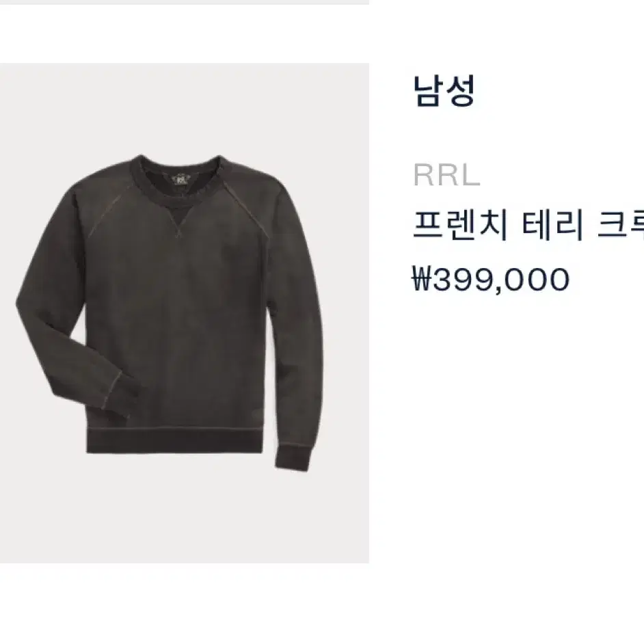Click empty gray area below the sweatshirt
Viewport: 644px width, 644px height.
coord(185,518)
